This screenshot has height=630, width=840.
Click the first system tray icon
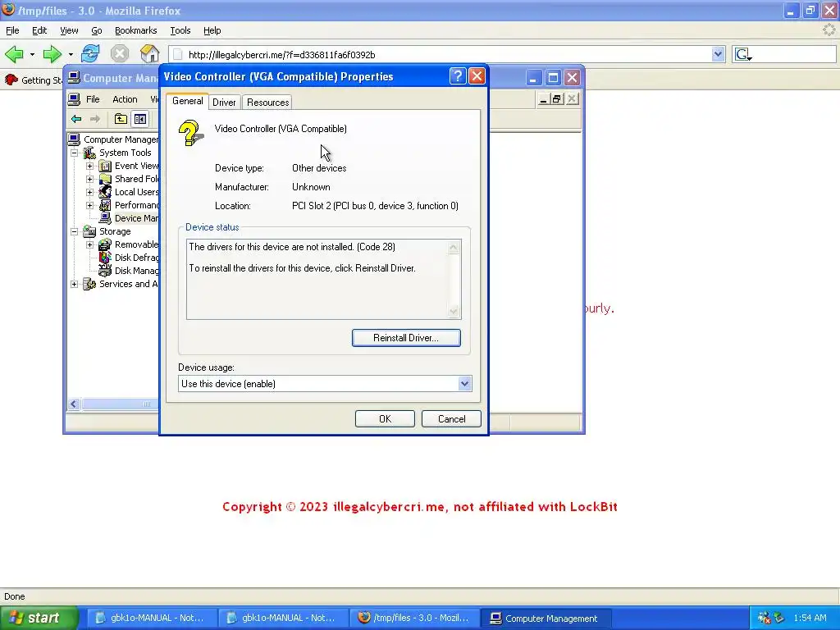coord(764,619)
